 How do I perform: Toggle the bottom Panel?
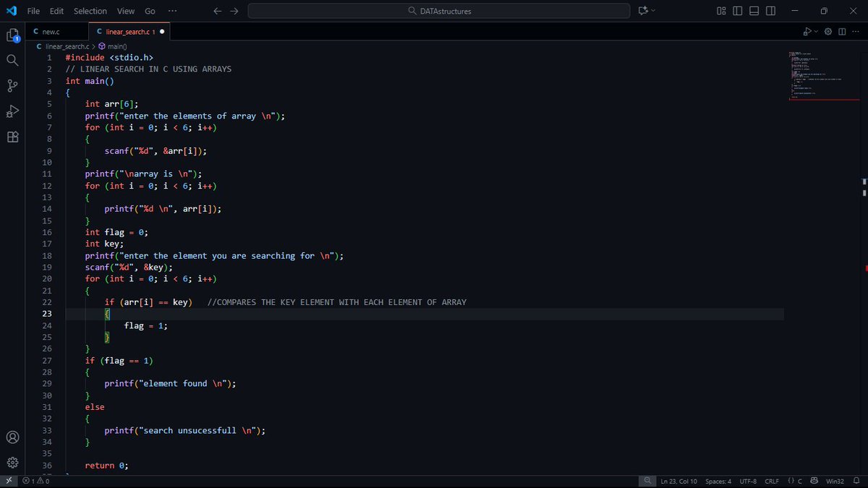coord(754,11)
